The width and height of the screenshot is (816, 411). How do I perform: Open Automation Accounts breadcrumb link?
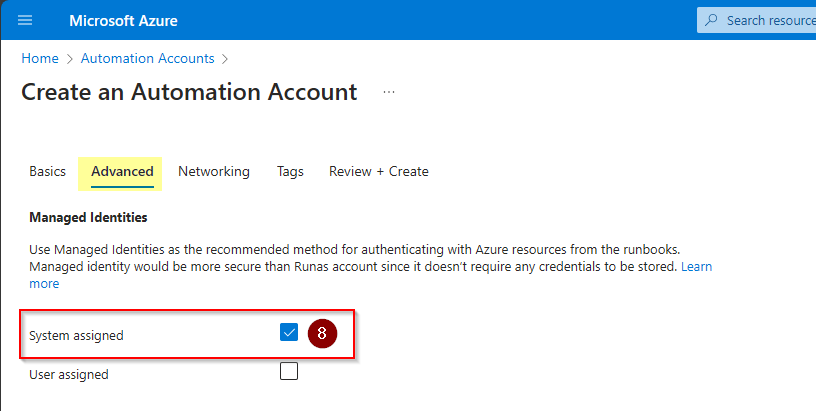click(x=147, y=58)
